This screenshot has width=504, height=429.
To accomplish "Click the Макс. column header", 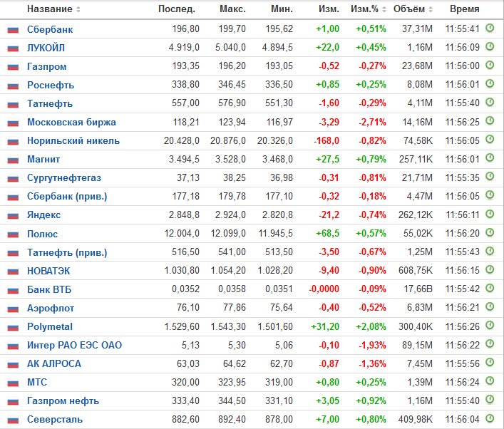I will [232, 9].
